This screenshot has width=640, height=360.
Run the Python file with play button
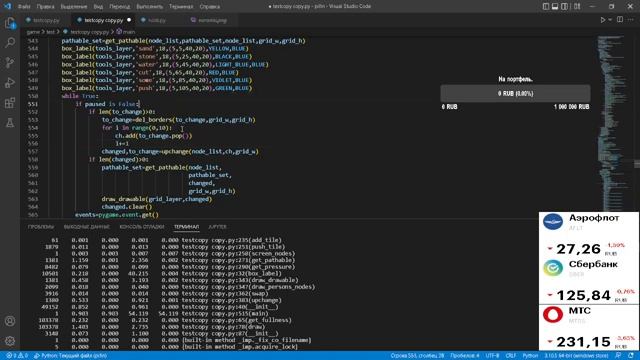coord(602,20)
